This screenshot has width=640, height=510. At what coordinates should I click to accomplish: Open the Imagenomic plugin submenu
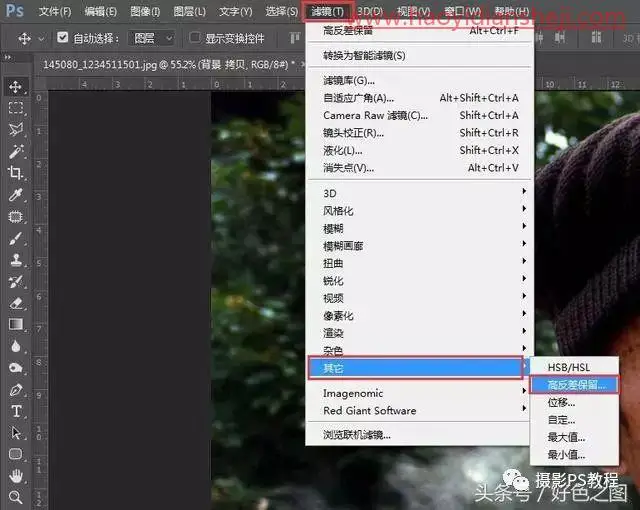point(418,393)
